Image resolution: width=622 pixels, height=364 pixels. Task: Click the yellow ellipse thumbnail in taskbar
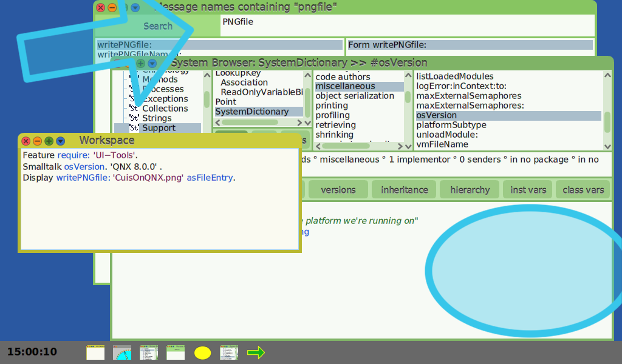pyautogui.click(x=202, y=352)
